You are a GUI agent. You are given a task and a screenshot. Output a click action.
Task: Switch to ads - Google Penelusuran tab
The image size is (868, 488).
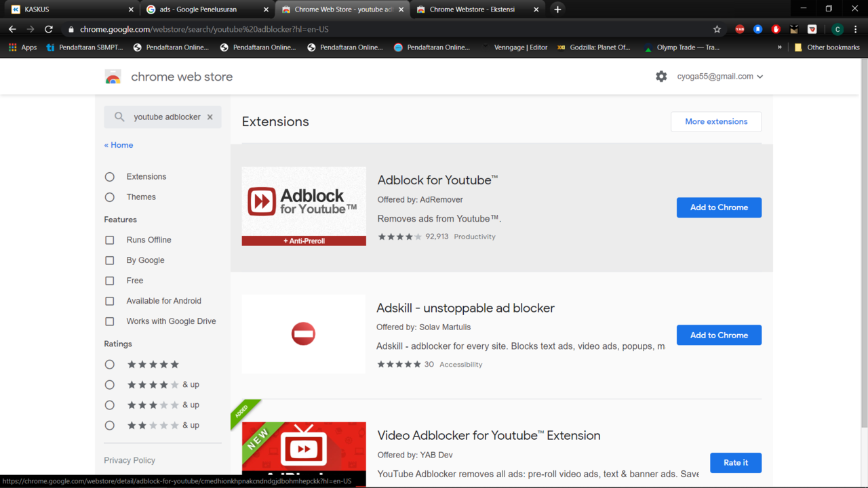pyautogui.click(x=207, y=9)
